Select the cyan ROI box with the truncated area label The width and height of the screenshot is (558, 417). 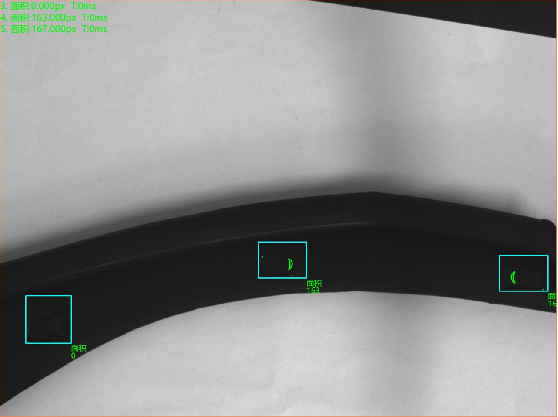pyautogui.click(x=523, y=273)
